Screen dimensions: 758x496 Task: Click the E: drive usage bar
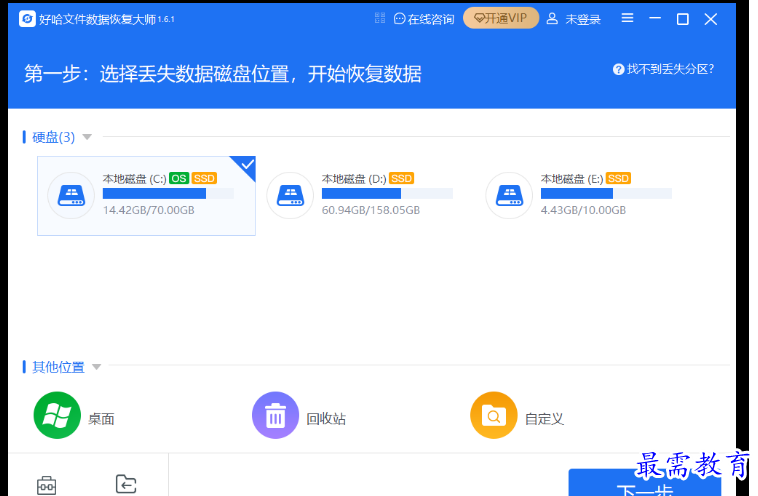point(606,193)
